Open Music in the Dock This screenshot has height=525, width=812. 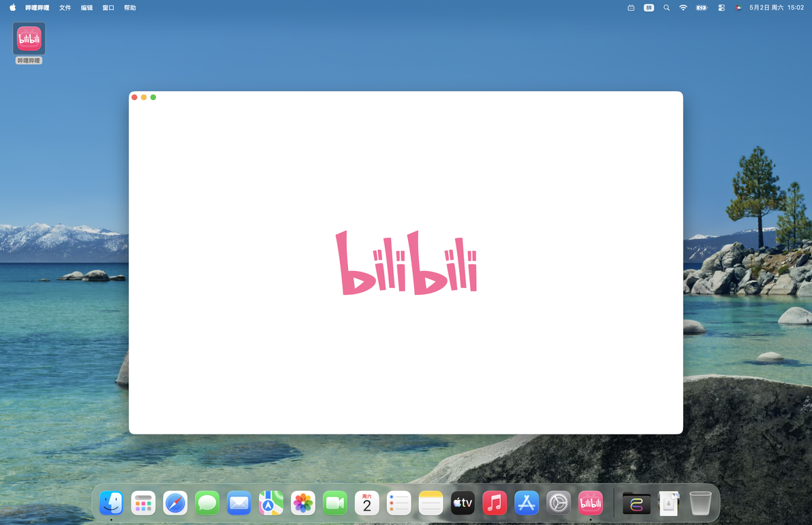click(x=495, y=503)
